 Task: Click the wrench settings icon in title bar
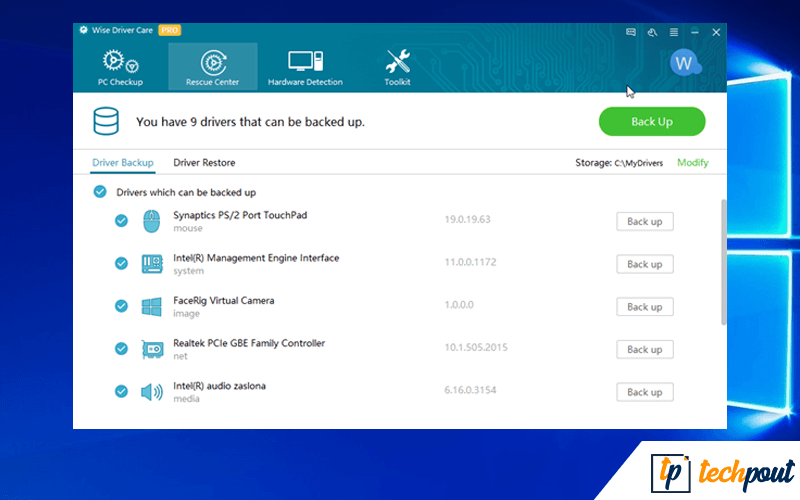click(652, 32)
